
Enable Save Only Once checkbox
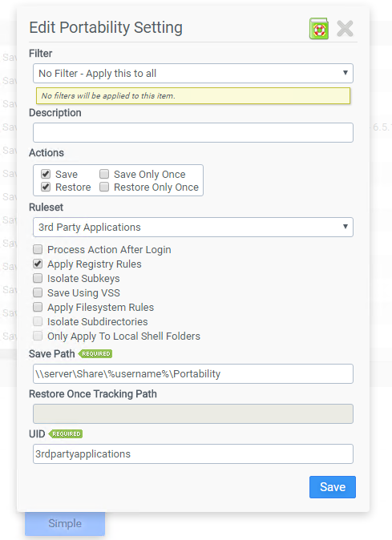pyautogui.click(x=104, y=174)
